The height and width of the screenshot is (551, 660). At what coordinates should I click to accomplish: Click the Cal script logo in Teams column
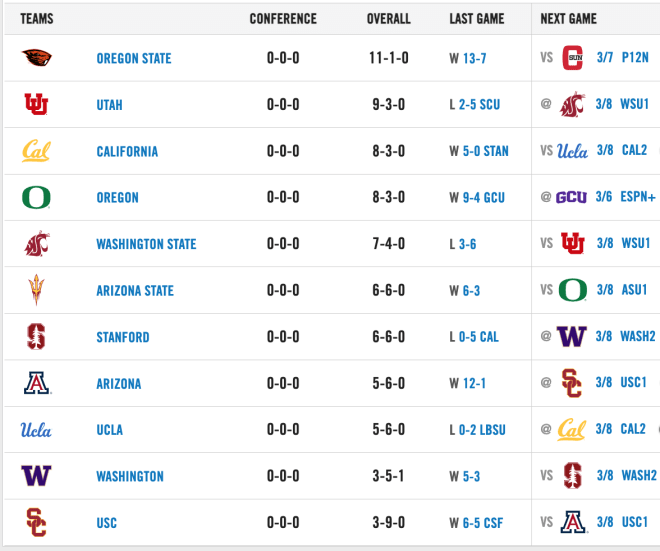(x=36, y=151)
